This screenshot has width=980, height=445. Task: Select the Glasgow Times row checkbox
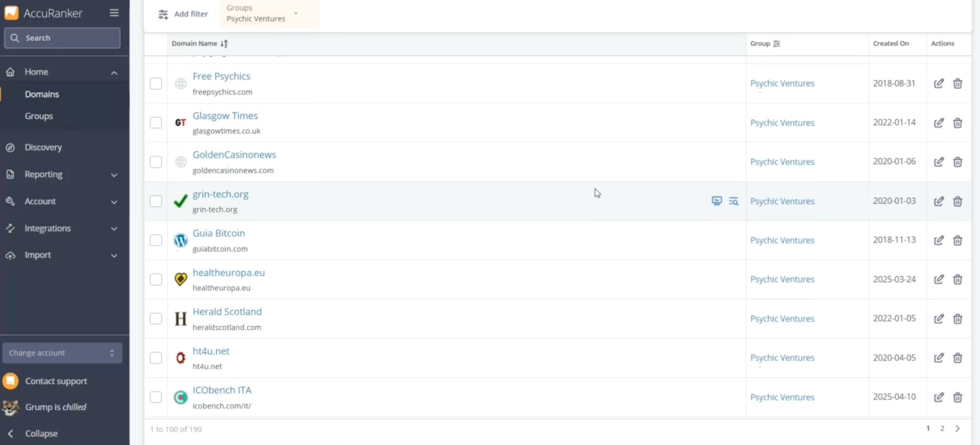[156, 123]
